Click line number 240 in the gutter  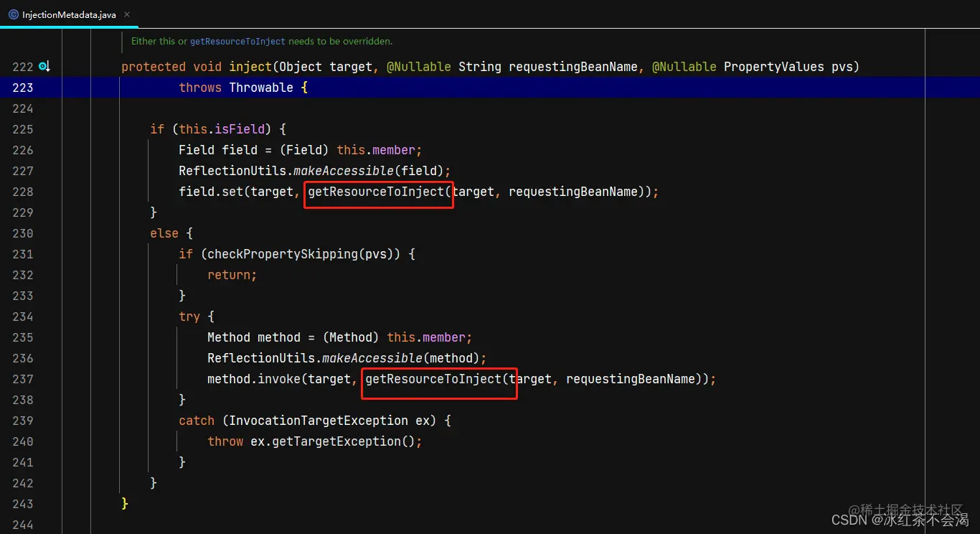(22, 441)
